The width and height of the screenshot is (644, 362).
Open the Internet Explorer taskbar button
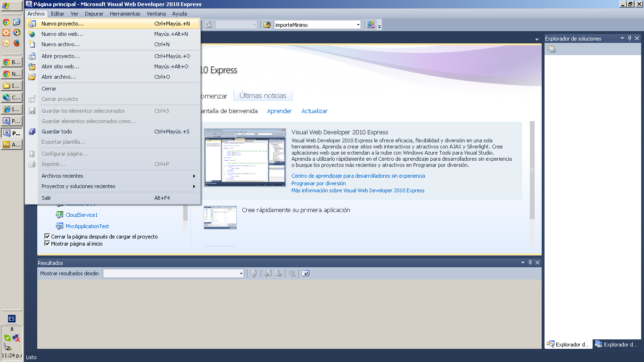point(12,109)
